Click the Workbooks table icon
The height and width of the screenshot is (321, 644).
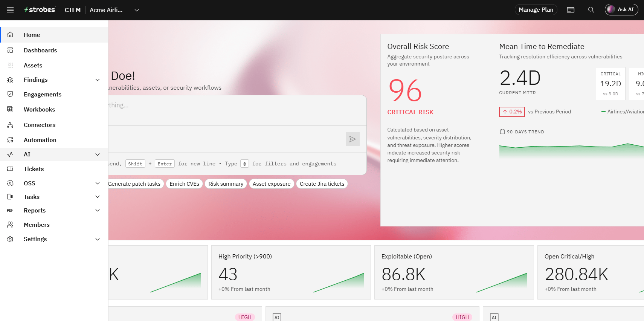10,109
